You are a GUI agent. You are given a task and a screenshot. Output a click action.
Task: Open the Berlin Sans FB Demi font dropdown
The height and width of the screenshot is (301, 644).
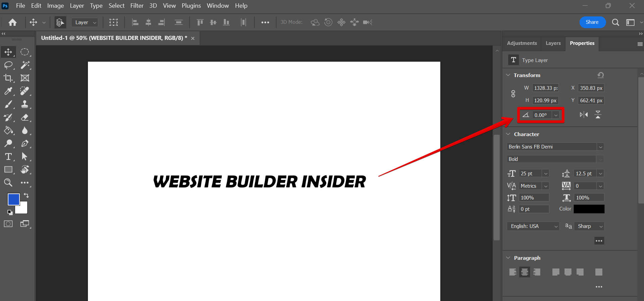click(600, 147)
